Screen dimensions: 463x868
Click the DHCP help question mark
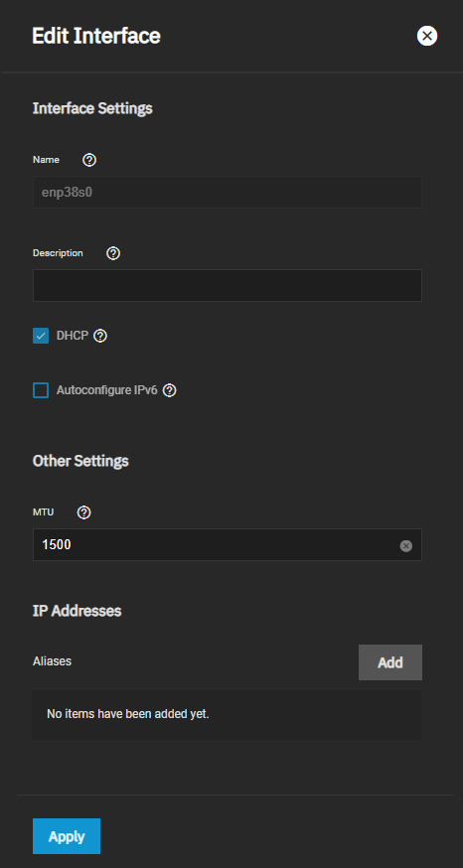pos(100,336)
